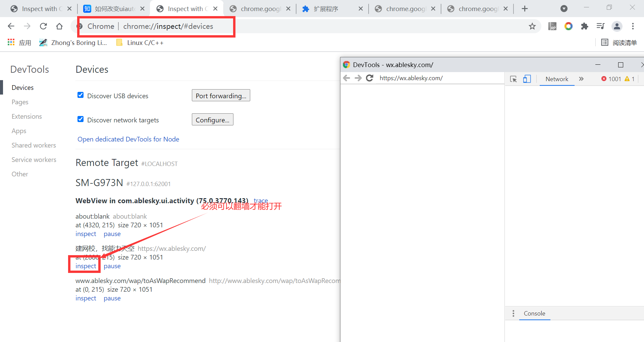
Task: Click the trace link beside WebView
Action: (261, 201)
